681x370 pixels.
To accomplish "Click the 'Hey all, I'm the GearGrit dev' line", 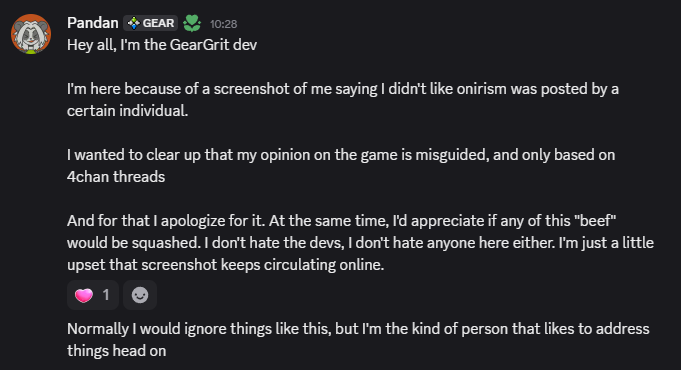I will click(x=162, y=45).
